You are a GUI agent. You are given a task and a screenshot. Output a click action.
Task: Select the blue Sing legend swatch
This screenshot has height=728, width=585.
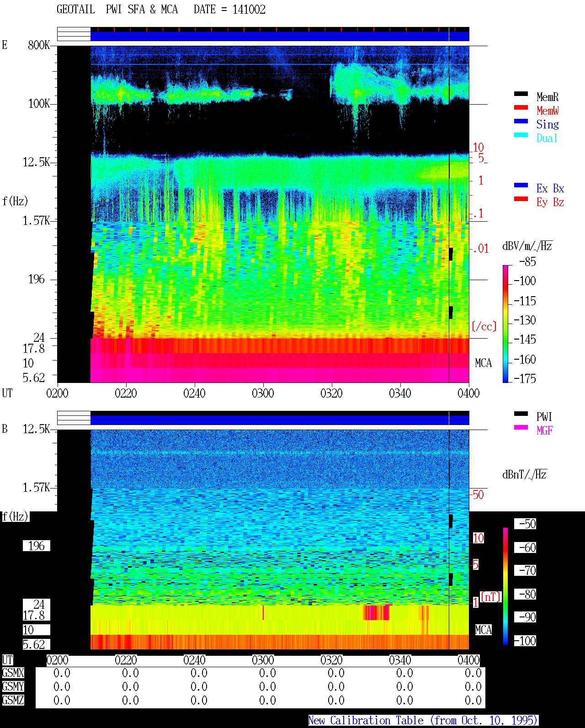point(521,121)
